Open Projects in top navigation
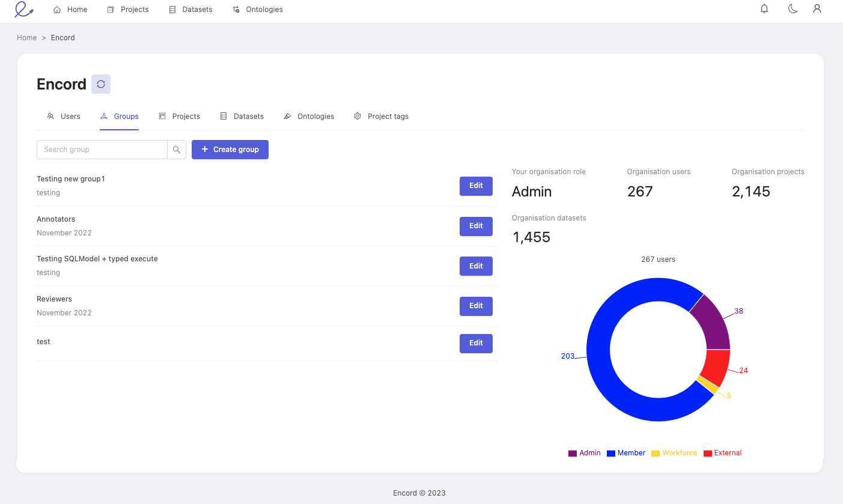Image resolution: width=843 pixels, height=504 pixels. (127, 10)
